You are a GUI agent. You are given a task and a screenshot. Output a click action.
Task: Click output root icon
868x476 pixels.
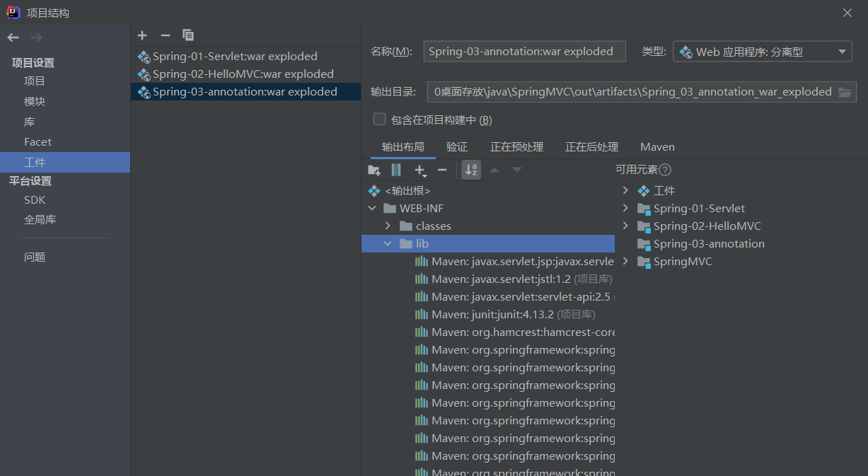[x=374, y=191]
